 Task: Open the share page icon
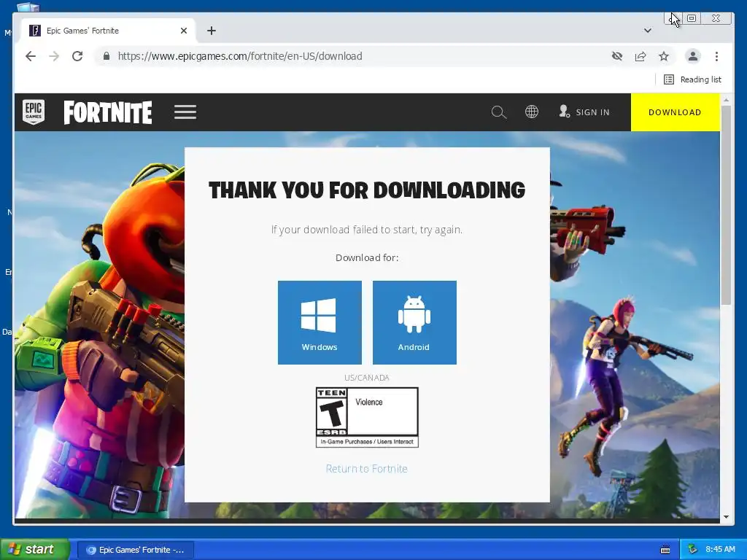pos(640,56)
